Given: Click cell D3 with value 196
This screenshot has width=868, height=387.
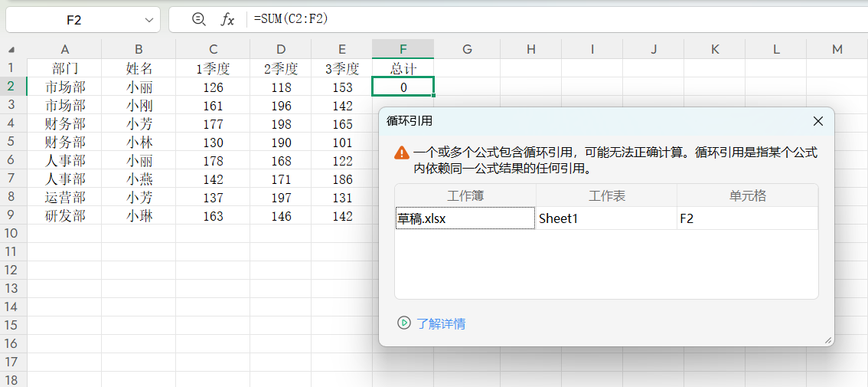Looking at the screenshot, I should 281,106.
